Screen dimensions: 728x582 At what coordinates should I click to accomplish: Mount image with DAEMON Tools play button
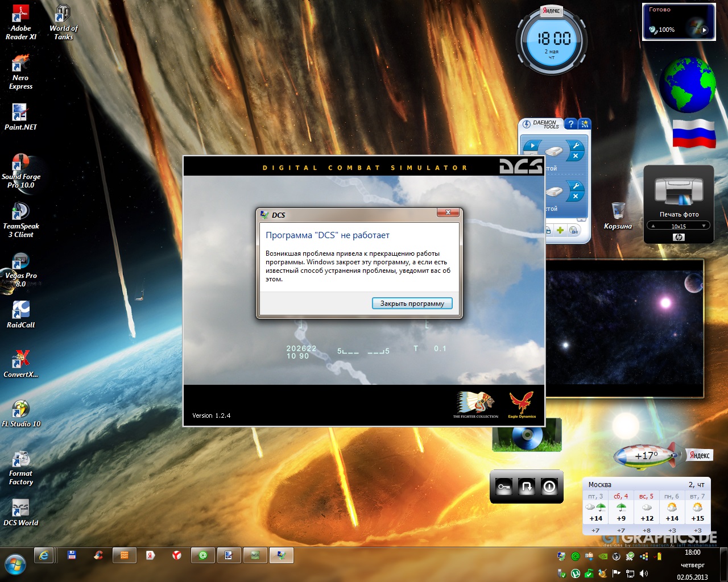click(532, 145)
